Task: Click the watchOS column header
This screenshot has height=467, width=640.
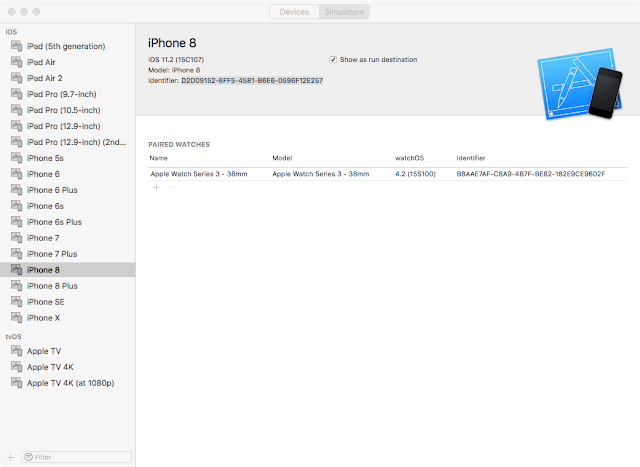Action: [x=409, y=158]
